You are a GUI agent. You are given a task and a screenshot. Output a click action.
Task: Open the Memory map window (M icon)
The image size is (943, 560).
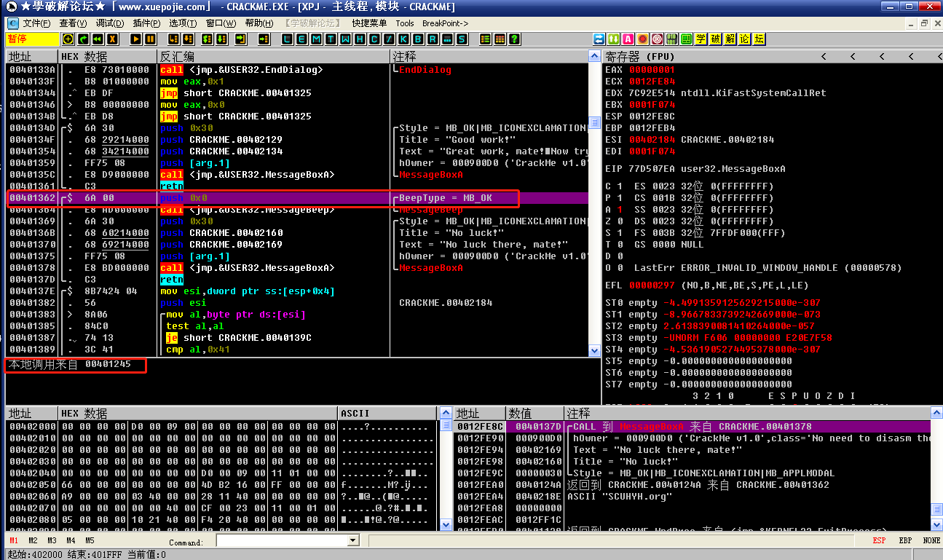316,39
